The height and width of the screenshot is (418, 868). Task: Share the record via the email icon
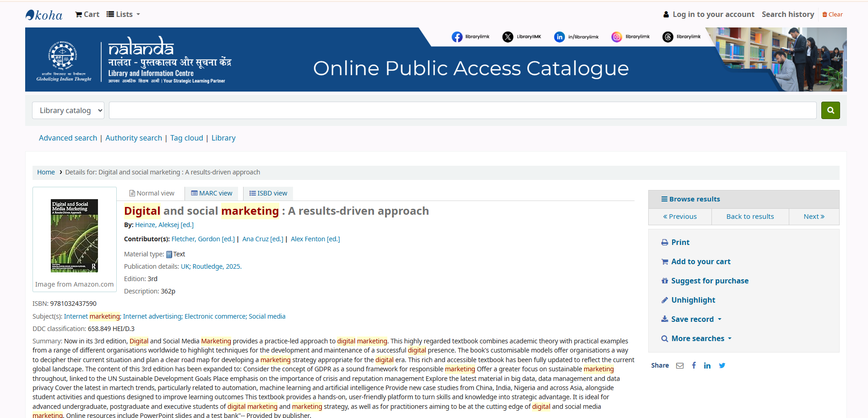680,365
